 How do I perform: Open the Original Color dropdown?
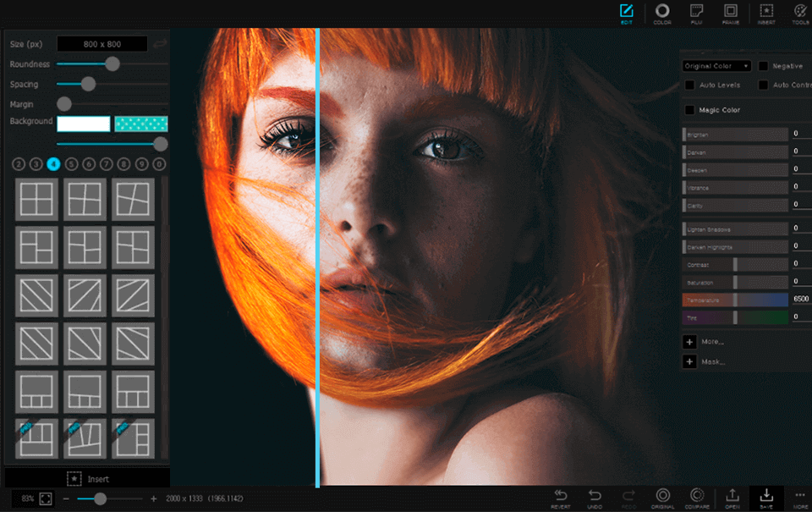pyautogui.click(x=716, y=66)
